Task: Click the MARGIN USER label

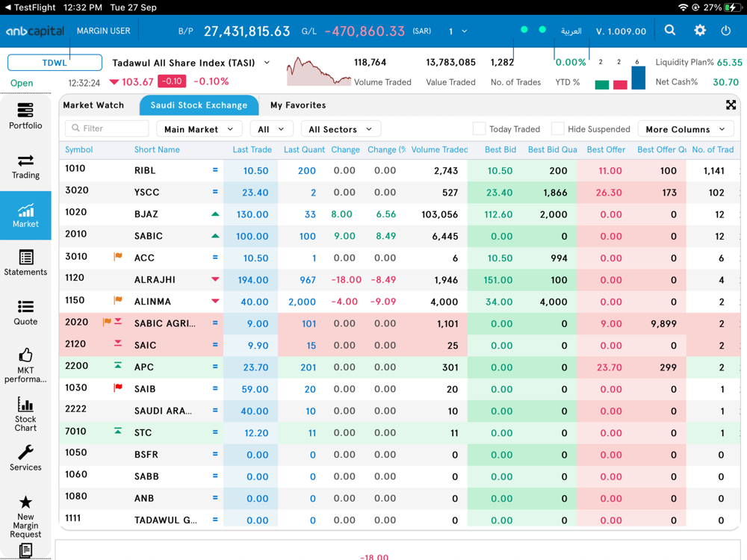Action: click(x=103, y=31)
